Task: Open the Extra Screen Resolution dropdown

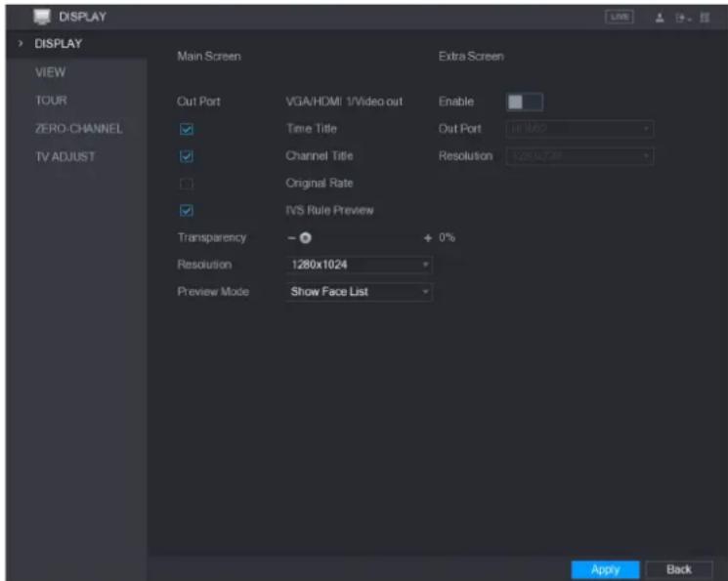Action: point(579,156)
